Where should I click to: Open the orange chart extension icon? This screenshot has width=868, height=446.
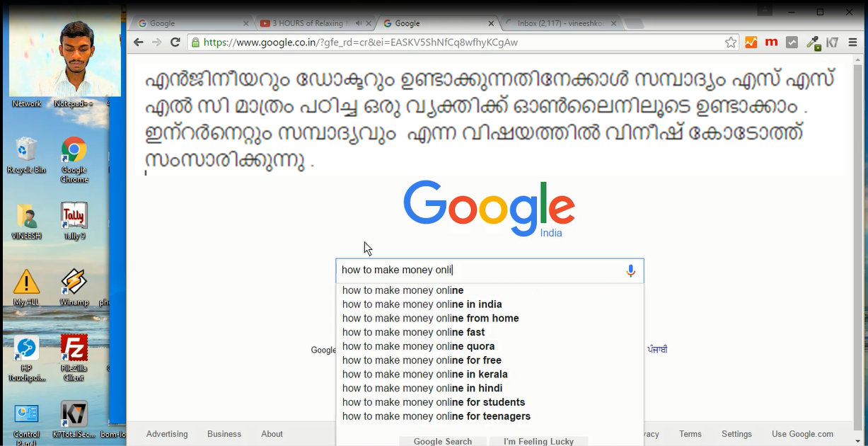coord(751,42)
